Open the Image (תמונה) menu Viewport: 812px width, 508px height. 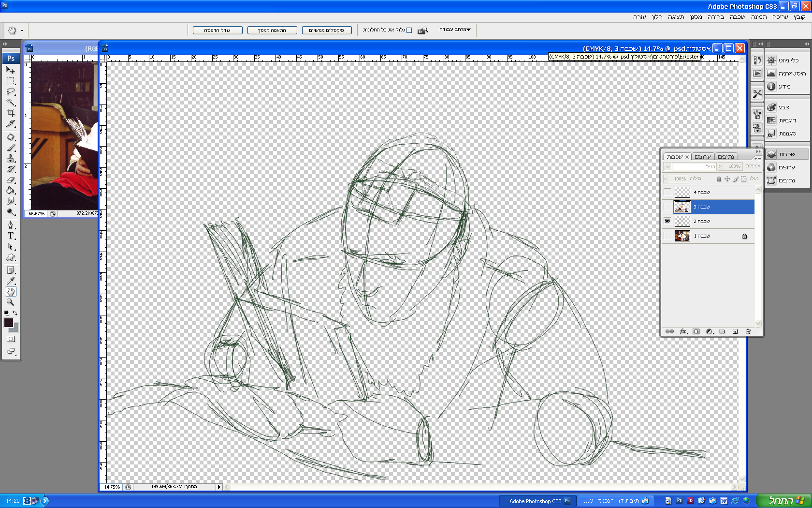pyautogui.click(x=758, y=17)
